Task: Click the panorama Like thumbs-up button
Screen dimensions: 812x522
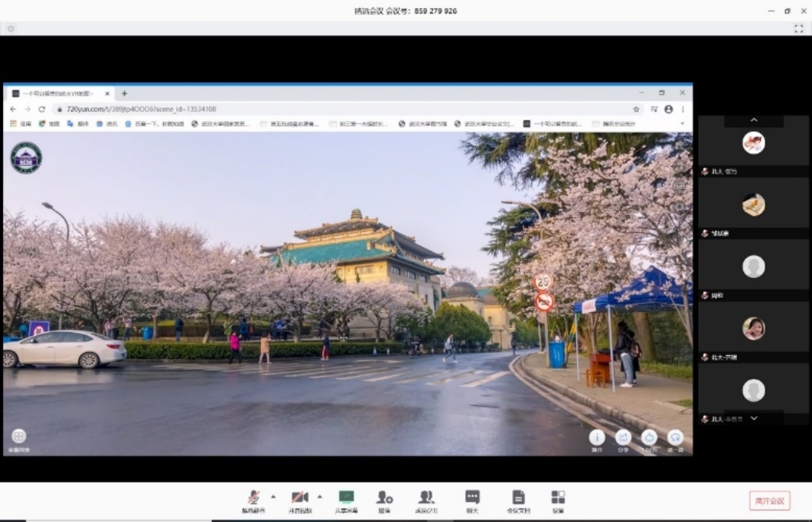Action: (x=649, y=437)
